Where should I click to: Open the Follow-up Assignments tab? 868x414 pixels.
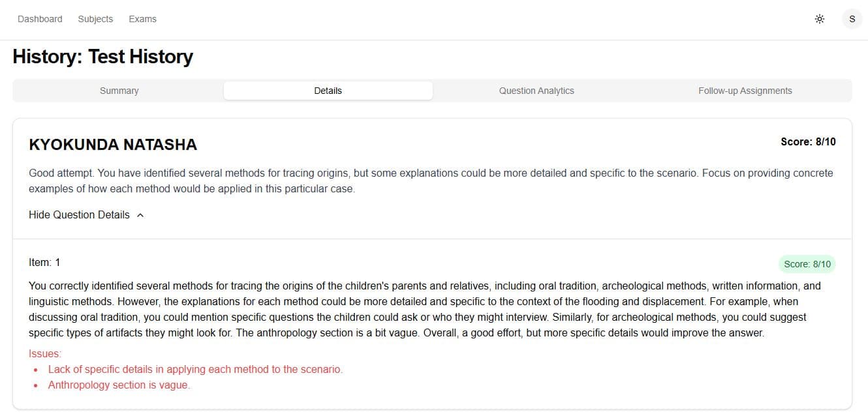point(745,91)
